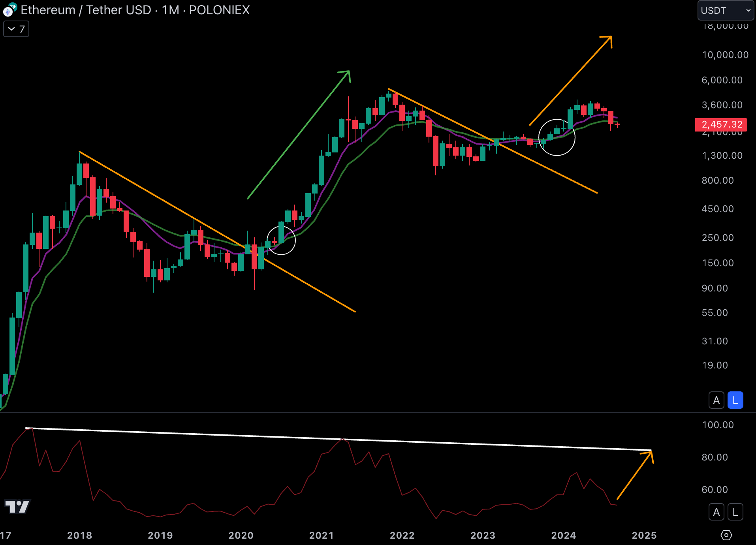Click the 10,000.00 level on the price axis
Screen dimensions: 756x545
pos(725,55)
